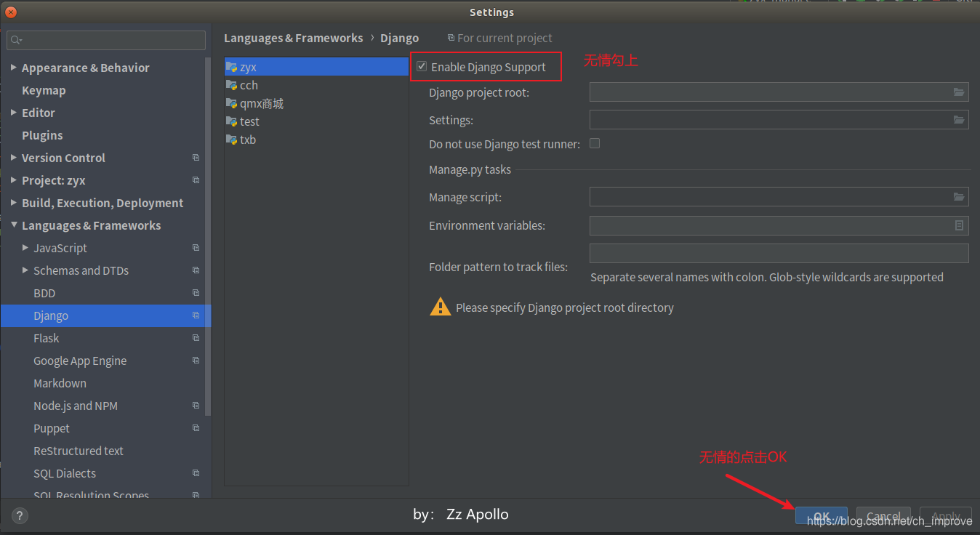
Task: Click the warning triangle icon
Action: coord(441,307)
